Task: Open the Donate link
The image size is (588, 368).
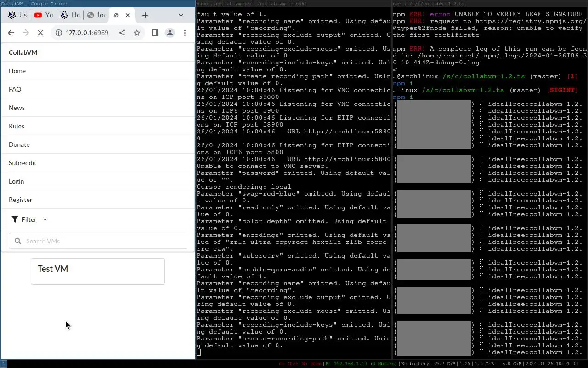Action: click(x=98, y=144)
